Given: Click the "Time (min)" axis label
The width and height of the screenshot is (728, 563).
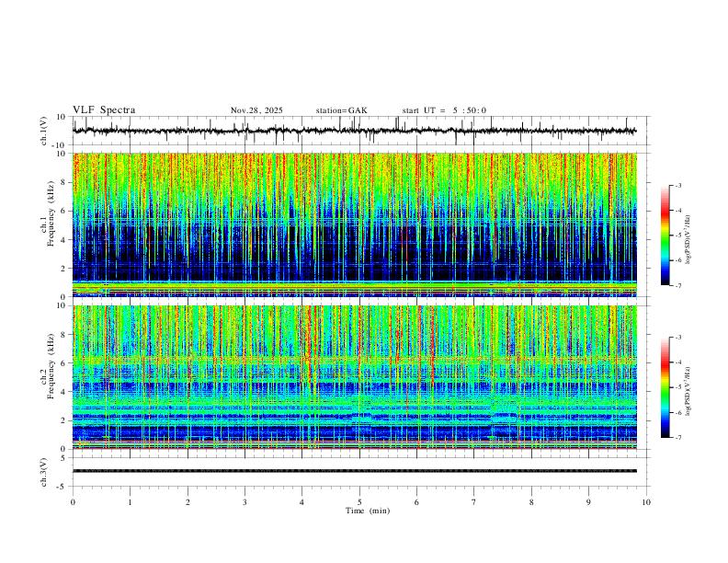Looking at the screenshot, I should [x=368, y=511].
